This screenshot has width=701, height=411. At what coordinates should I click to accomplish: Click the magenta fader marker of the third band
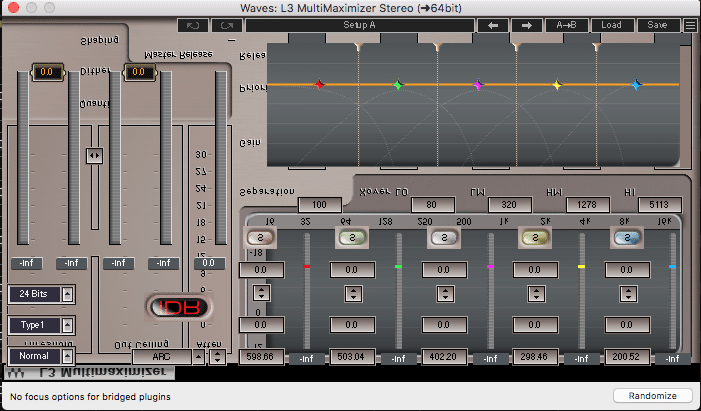[x=490, y=267]
